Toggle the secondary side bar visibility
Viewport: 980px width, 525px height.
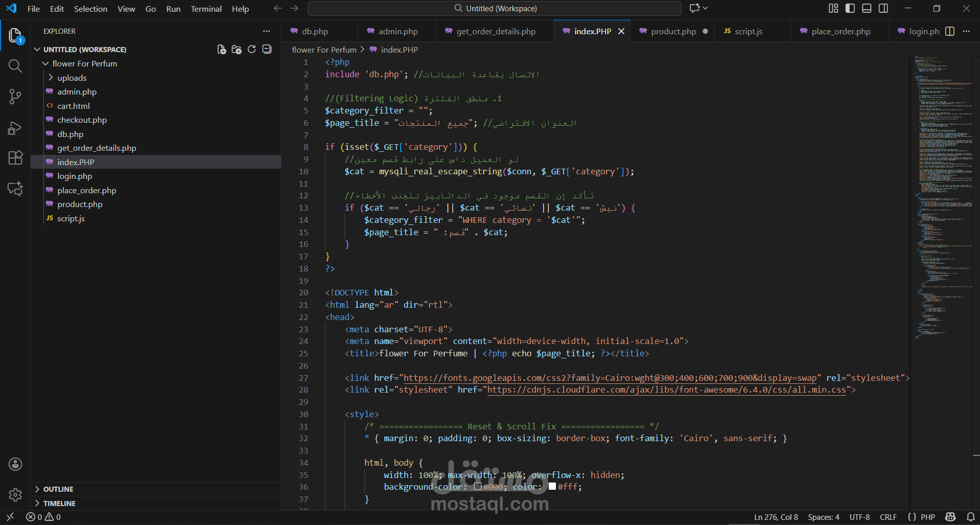(x=883, y=8)
